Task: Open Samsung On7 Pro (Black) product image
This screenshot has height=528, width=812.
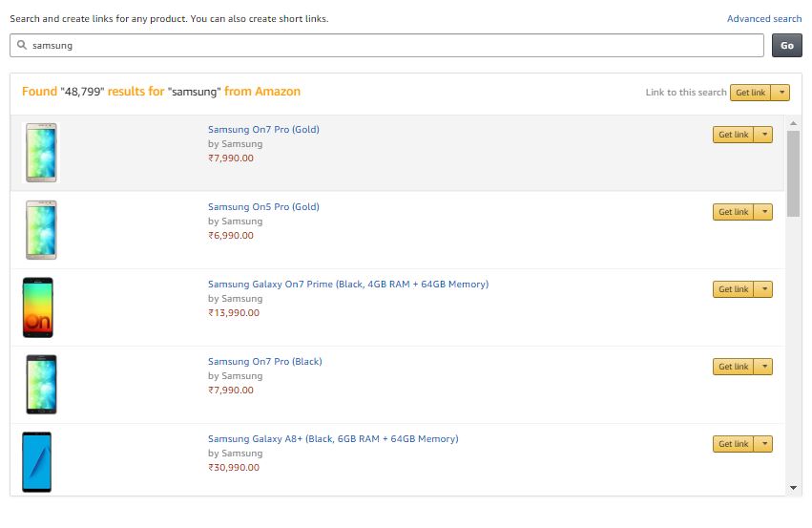Action: [41, 385]
